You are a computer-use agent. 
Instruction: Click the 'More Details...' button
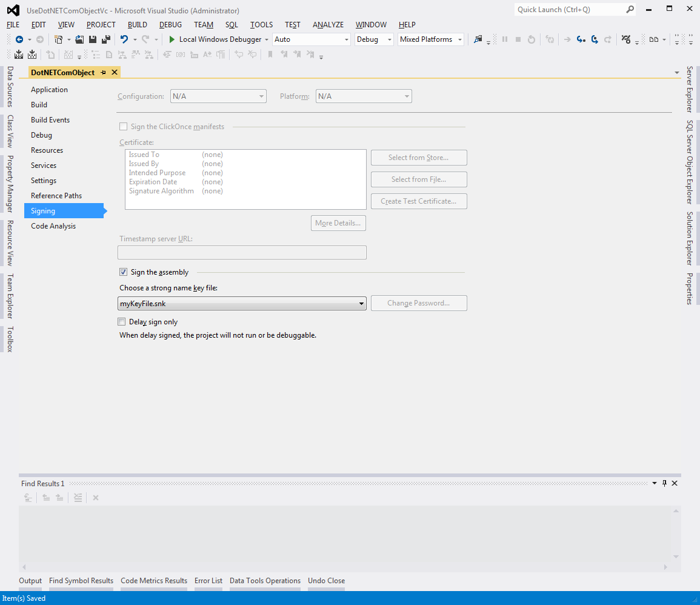pyautogui.click(x=338, y=223)
